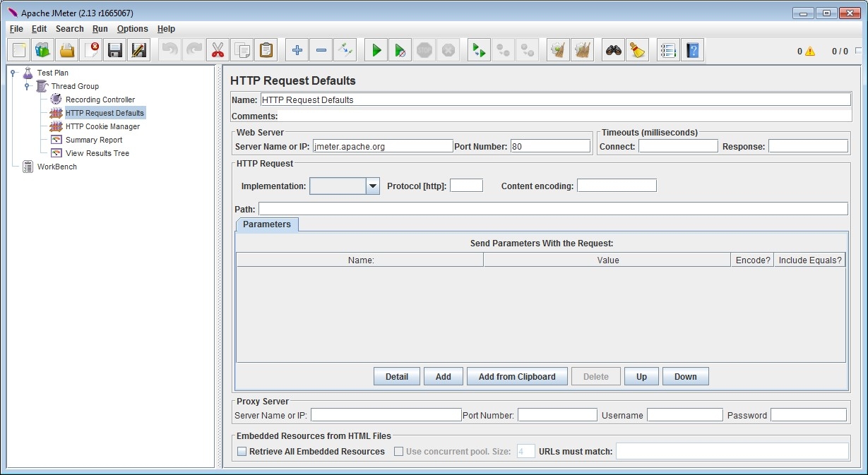The height and width of the screenshot is (475, 868).
Task: Collapse the Test Plan tree node
Action: coord(13,73)
